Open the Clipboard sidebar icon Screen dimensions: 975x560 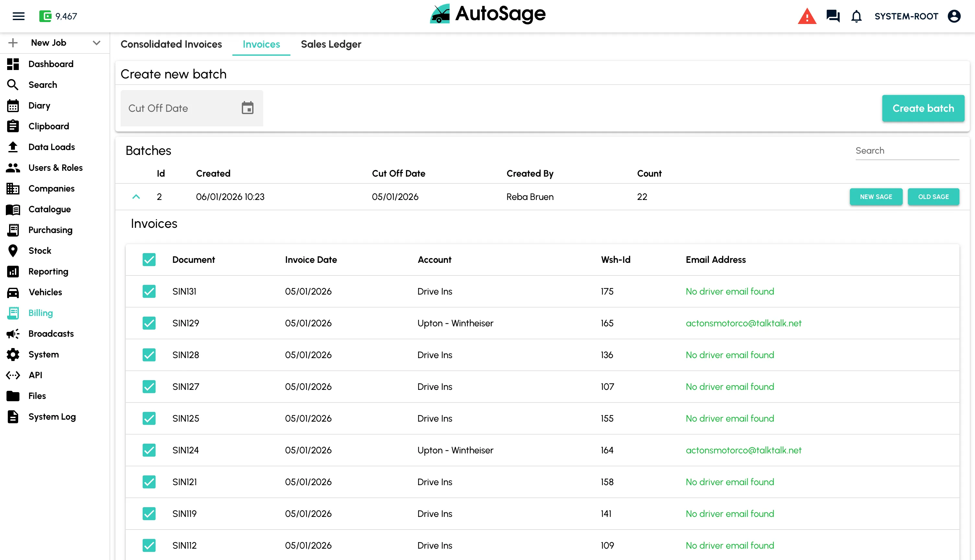point(13,126)
